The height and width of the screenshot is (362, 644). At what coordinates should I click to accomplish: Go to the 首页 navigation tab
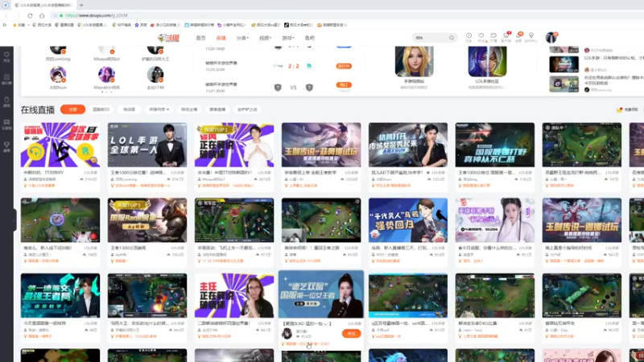click(200, 38)
